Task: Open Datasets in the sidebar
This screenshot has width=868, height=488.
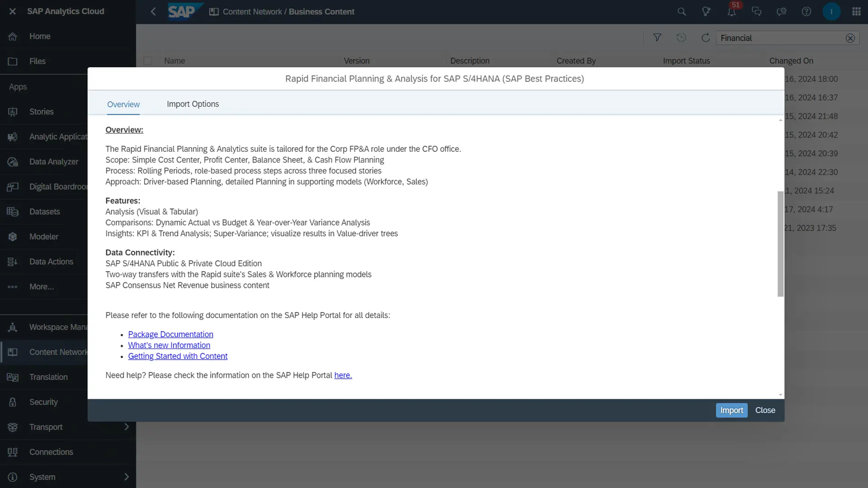Action: point(43,211)
